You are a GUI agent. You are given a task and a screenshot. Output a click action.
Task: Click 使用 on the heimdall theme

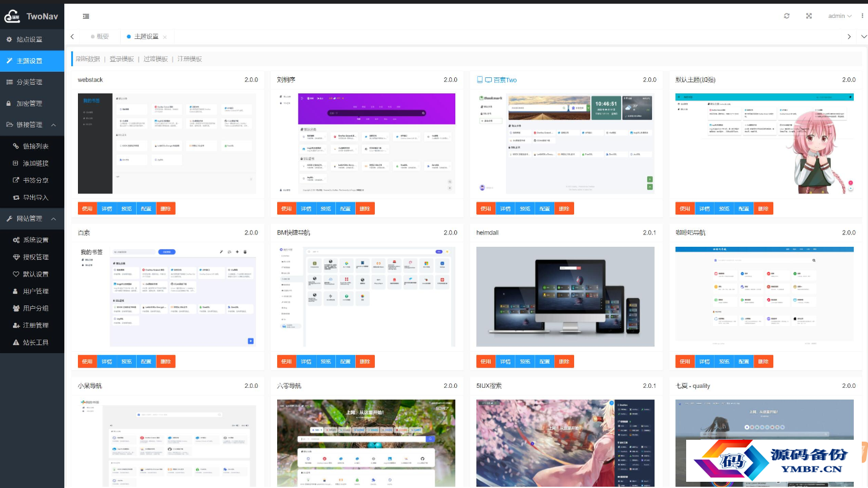click(486, 361)
